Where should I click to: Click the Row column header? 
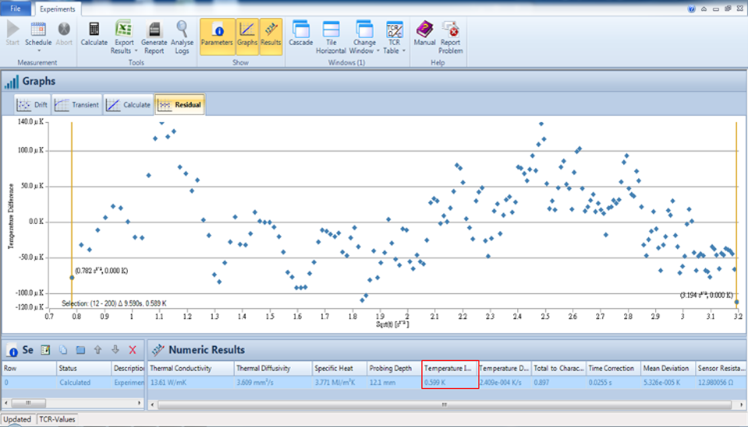pos(29,368)
